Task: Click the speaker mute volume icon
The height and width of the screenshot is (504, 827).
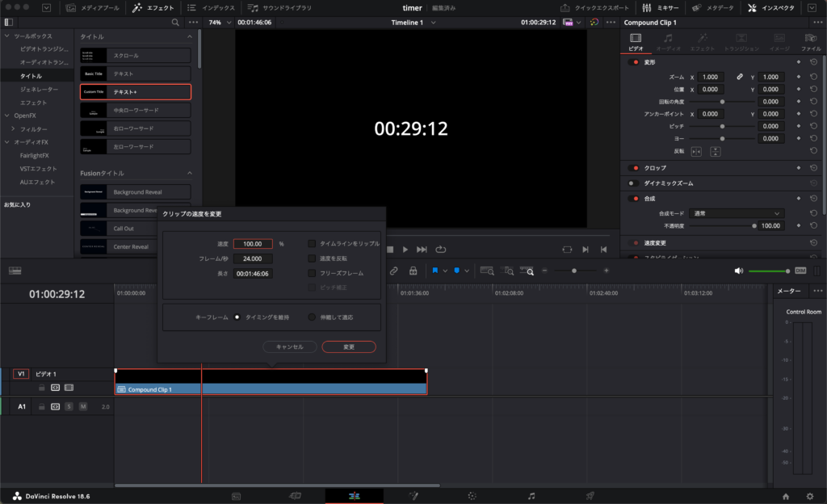Action: [x=738, y=271]
